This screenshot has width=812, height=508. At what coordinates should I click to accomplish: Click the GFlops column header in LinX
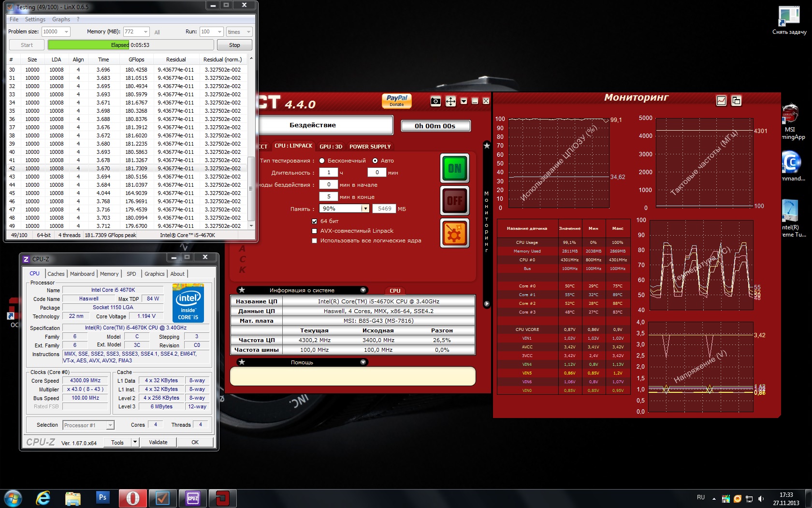pyautogui.click(x=136, y=60)
